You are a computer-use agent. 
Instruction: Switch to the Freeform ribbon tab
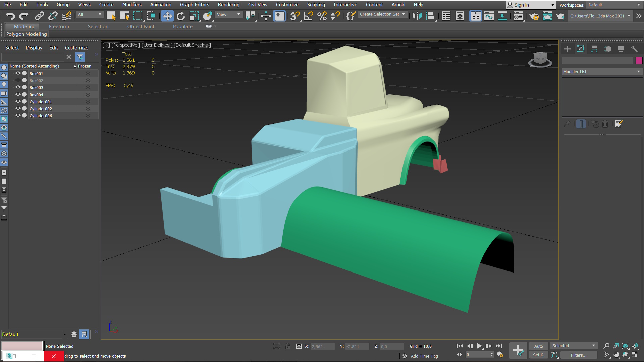pyautogui.click(x=59, y=26)
